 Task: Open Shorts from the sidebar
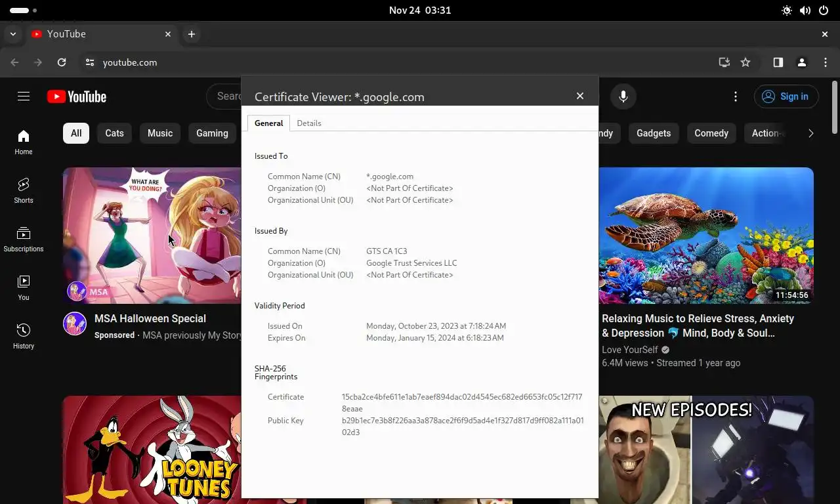[24, 190]
